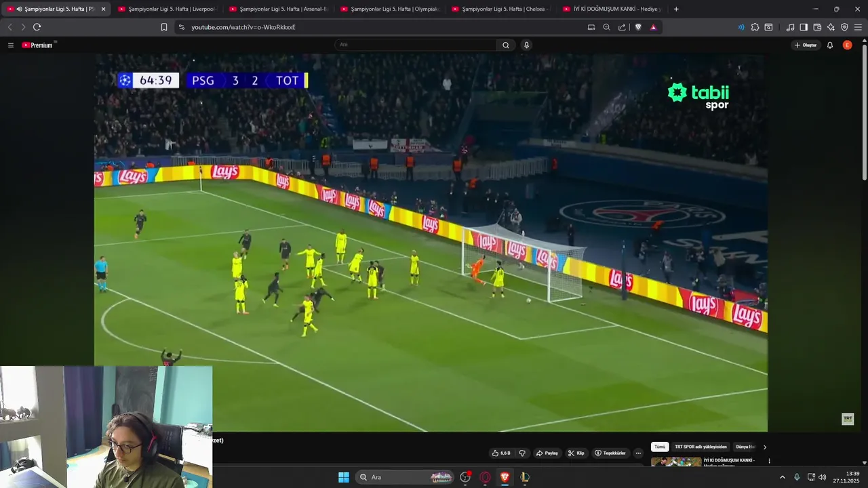868x488 pixels.
Task: Click the taskbar Ara search box
Action: pyautogui.click(x=405, y=477)
